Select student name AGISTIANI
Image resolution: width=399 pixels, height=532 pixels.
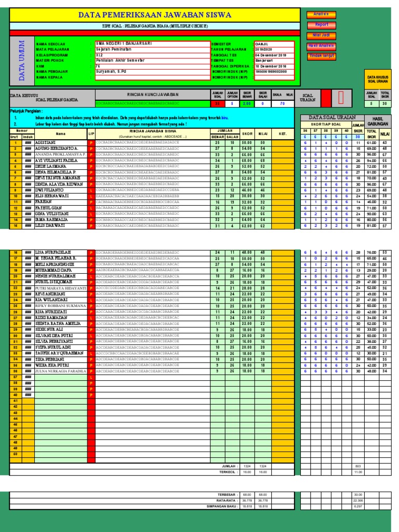[x=45, y=143]
